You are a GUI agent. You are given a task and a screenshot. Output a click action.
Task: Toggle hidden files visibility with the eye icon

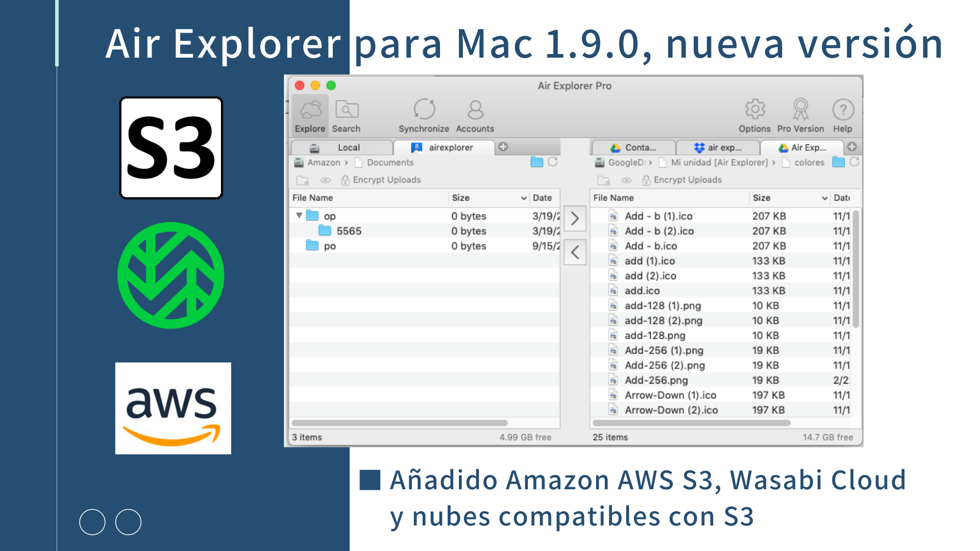click(325, 180)
